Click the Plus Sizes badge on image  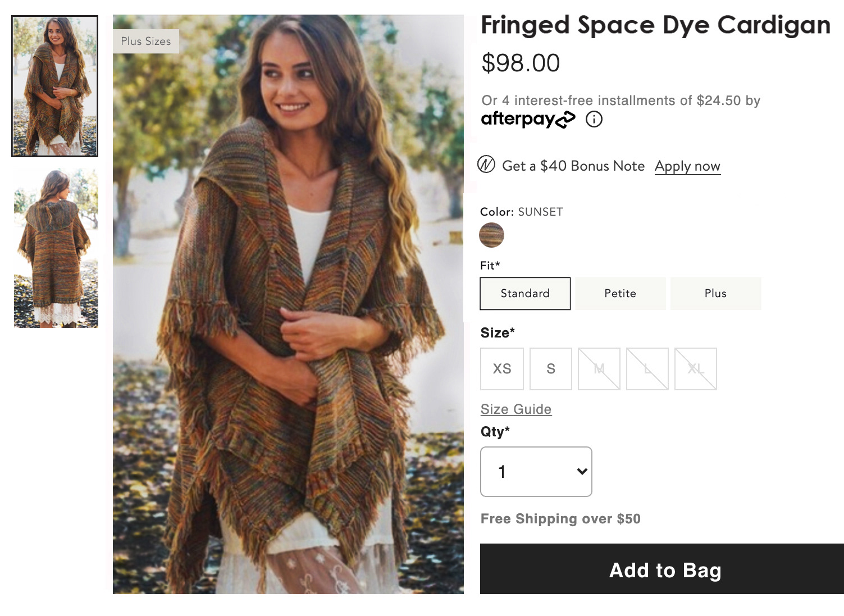[146, 42]
